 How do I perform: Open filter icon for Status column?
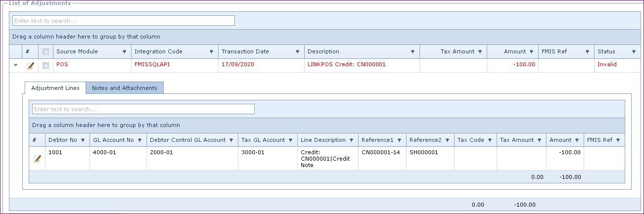pyautogui.click(x=634, y=52)
